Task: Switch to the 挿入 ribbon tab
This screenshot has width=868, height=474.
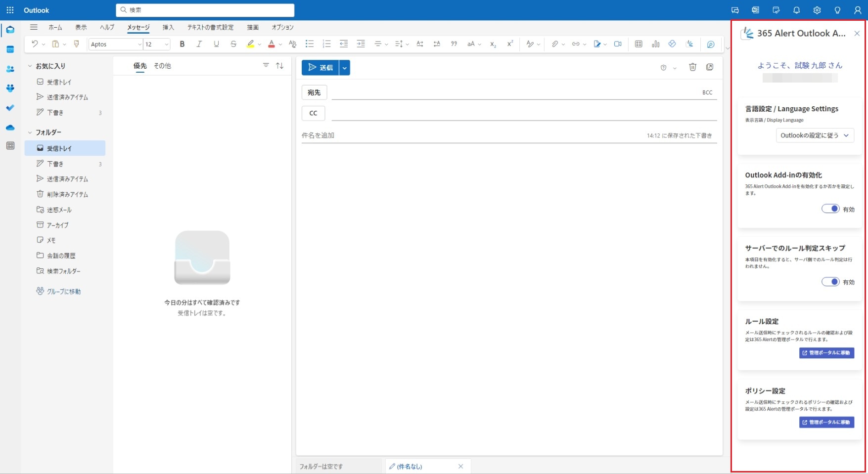Action: coord(168,27)
